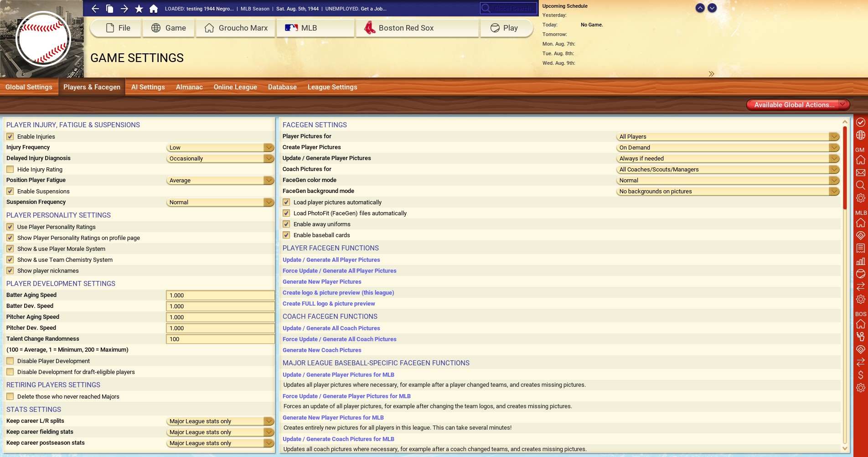Click Generate New Player Pictures link
This screenshot has width=868, height=457.
[322, 282]
